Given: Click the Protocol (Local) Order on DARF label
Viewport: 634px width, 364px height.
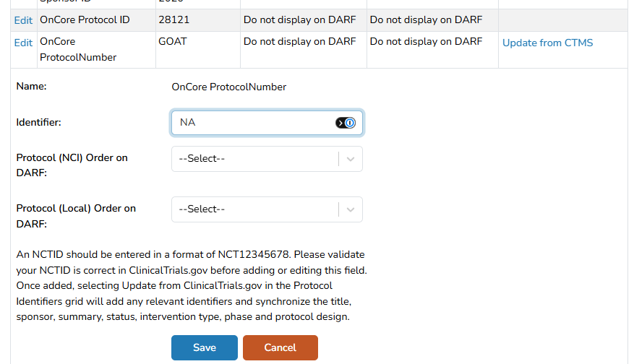Looking at the screenshot, I should click(x=76, y=216).
